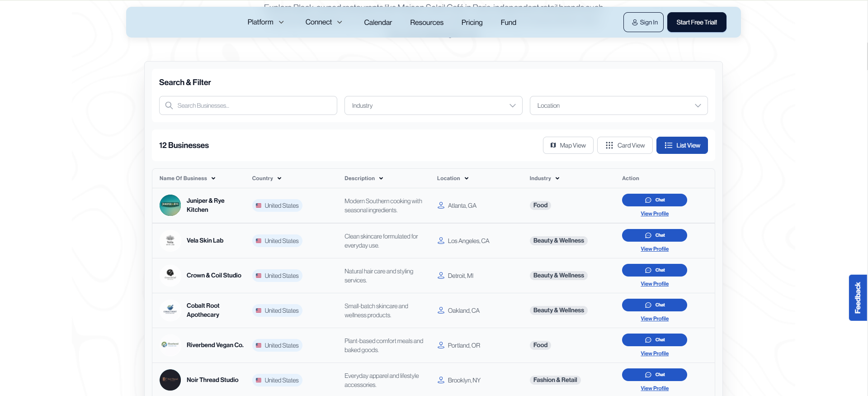Viewport: 868px width, 396px height.
Task: Click Crown & Coil Studio logo
Action: click(x=170, y=275)
